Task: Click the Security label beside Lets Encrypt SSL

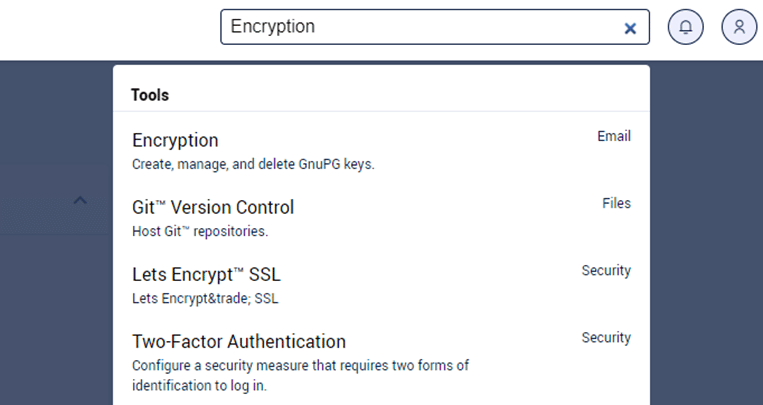Action: click(x=606, y=271)
